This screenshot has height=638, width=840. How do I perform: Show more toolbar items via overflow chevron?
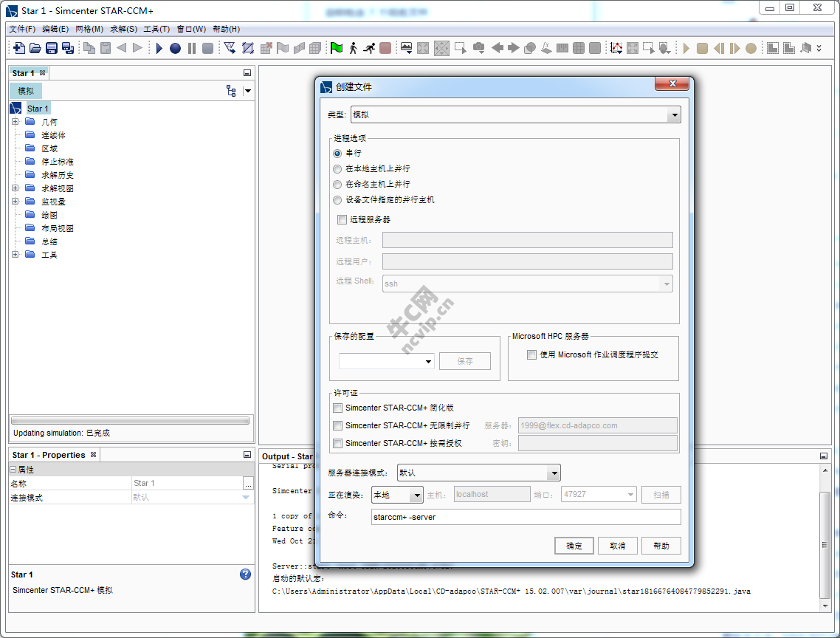pyautogui.click(x=819, y=48)
